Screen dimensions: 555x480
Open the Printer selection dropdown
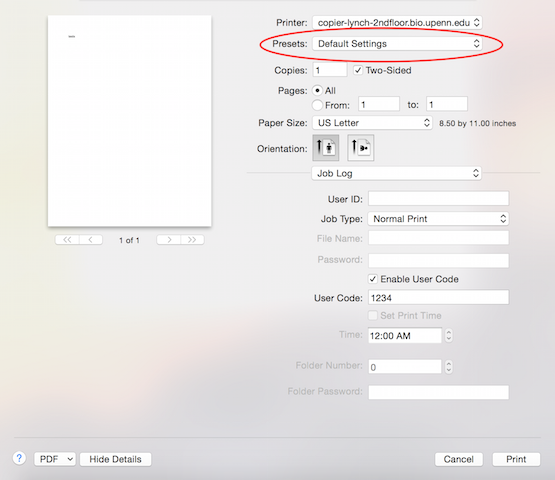coord(397,23)
